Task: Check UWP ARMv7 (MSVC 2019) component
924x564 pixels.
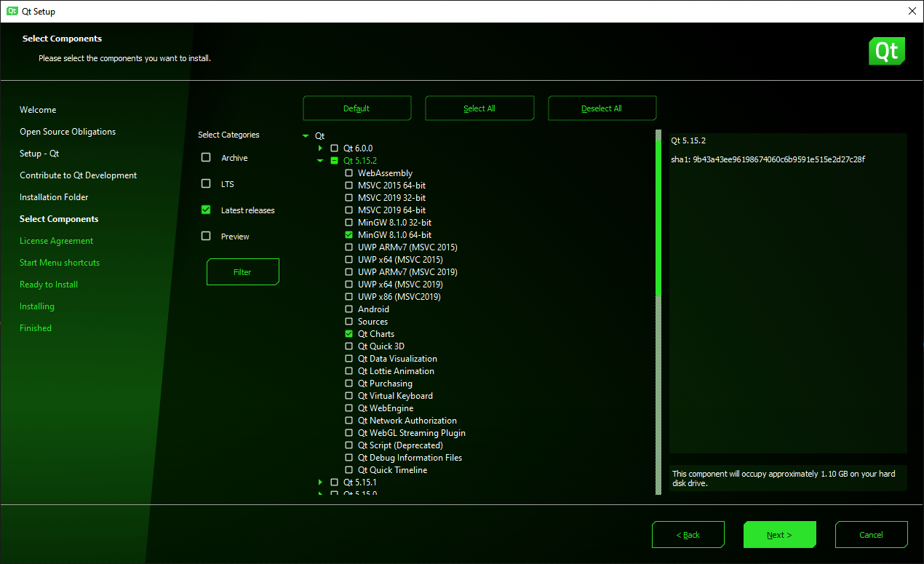Action: click(349, 272)
